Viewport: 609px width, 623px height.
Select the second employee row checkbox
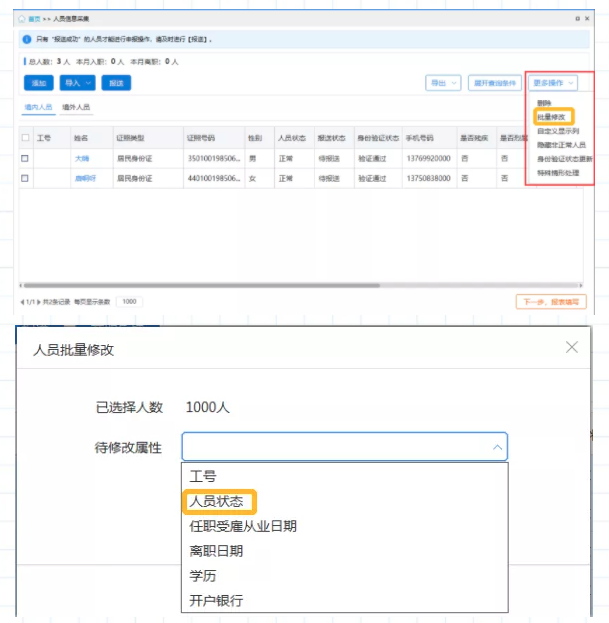tap(26, 179)
